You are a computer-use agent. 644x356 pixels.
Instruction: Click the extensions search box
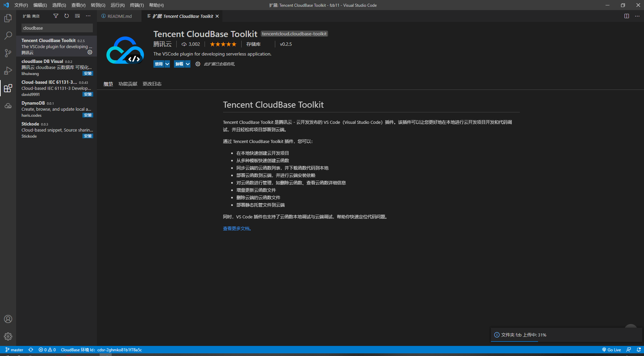click(x=57, y=28)
